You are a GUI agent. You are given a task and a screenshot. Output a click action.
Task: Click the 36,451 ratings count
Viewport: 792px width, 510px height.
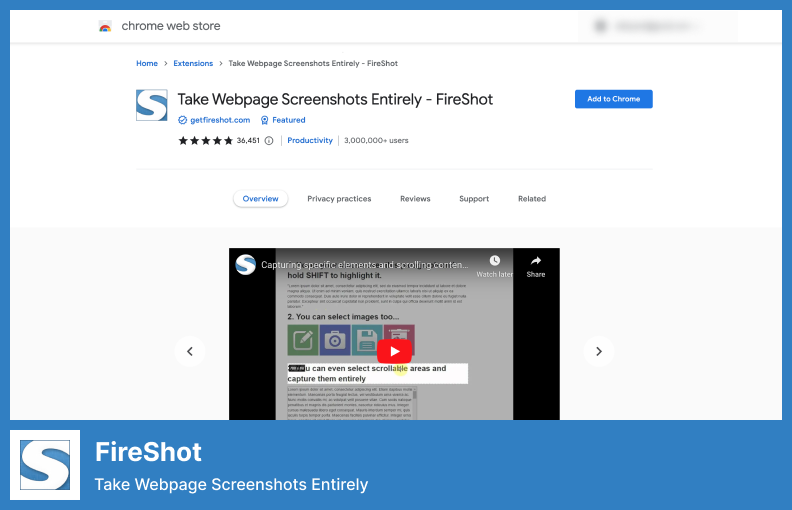click(x=248, y=141)
